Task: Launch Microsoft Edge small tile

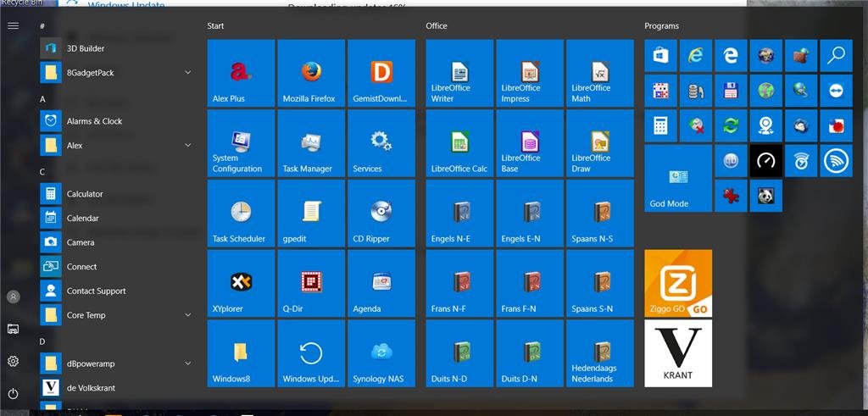Action: (x=731, y=55)
